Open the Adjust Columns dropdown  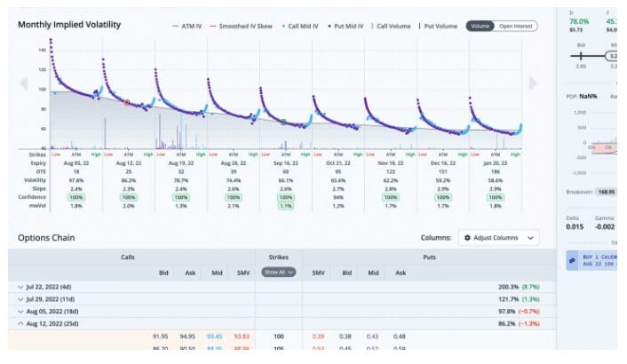point(499,238)
